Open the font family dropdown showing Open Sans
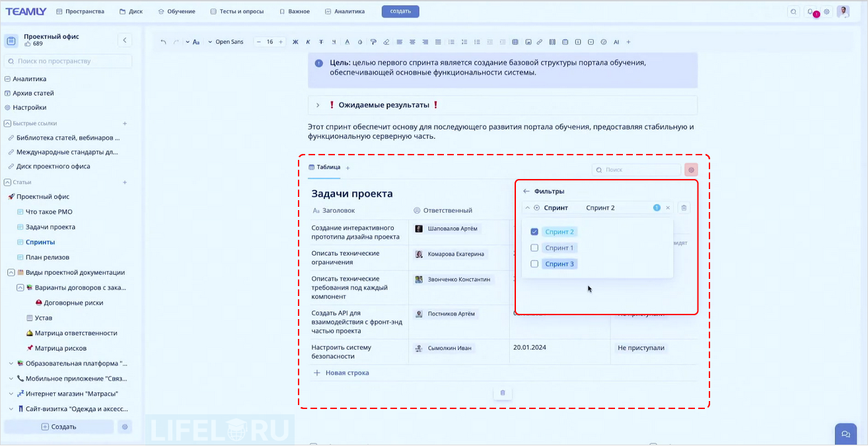 tap(227, 42)
